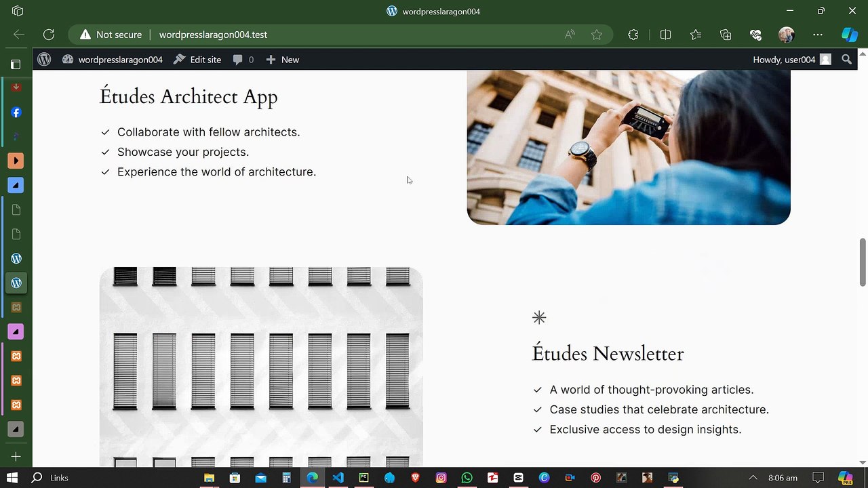Open the comments bubble showing 0
The image size is (868, 488).
point(243,60)
